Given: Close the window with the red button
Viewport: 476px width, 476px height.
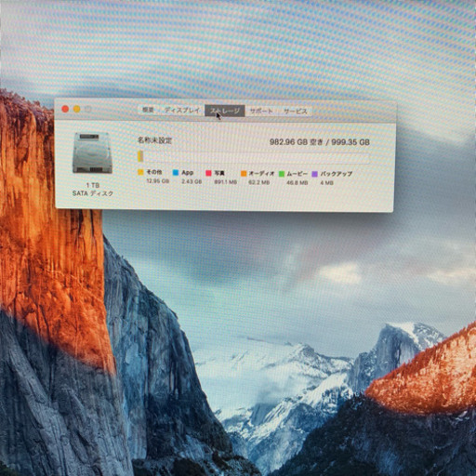Looking at the screenshot, I should [x=65, y=109].
